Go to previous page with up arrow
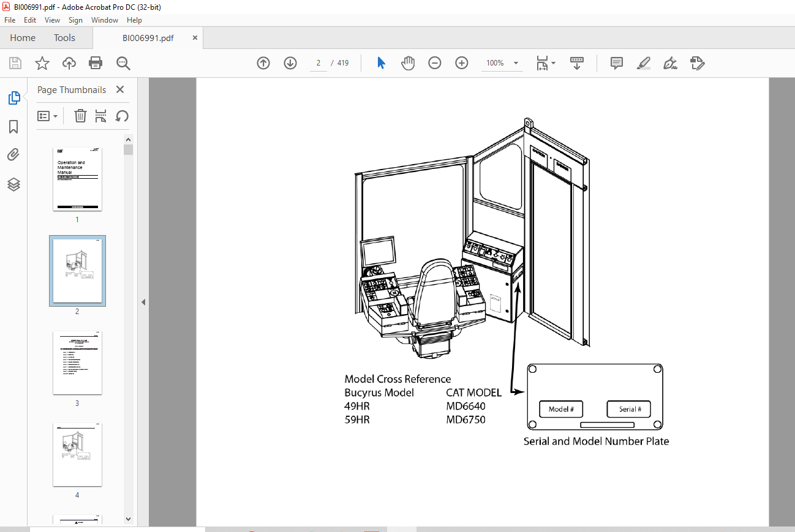The image size is (795, 532). point(263,63)
